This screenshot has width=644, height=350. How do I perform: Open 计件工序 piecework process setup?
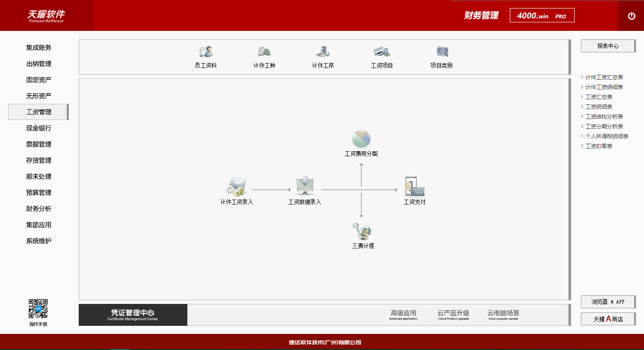coord(322,56)
